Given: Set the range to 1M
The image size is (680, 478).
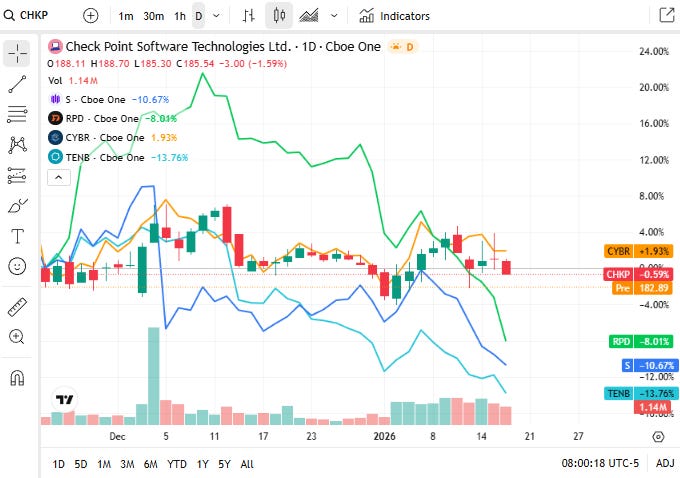Looking at the screenshot, I should pos(104,464).
